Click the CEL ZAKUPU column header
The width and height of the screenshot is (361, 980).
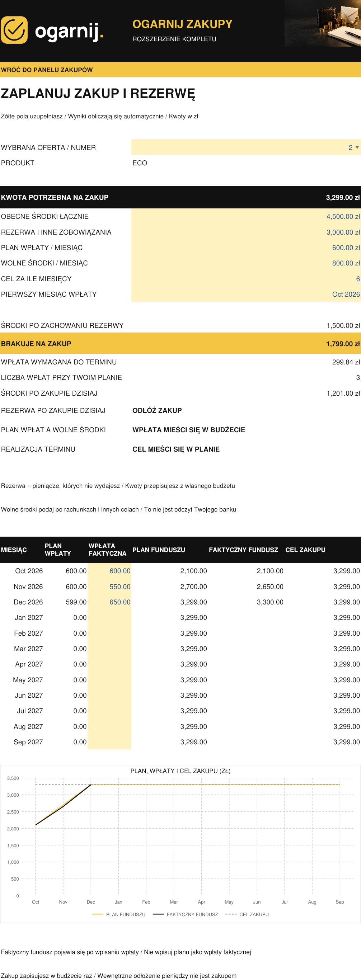(305, 550)
